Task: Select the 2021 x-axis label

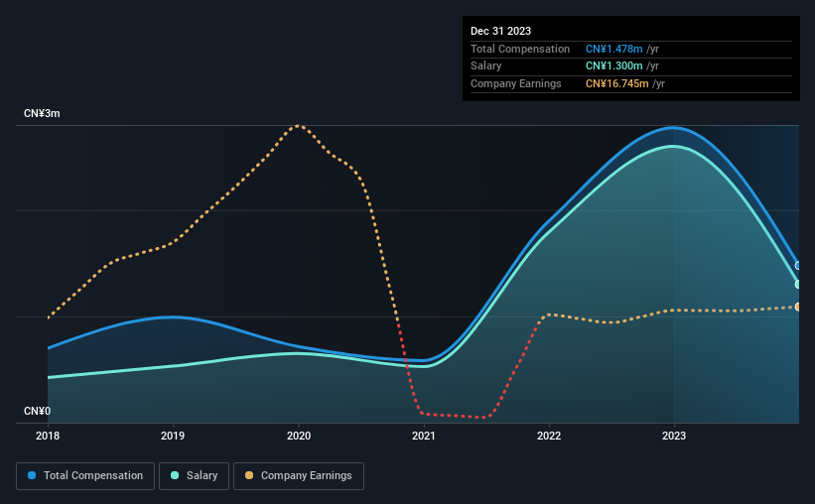Action: coord(424,436)
